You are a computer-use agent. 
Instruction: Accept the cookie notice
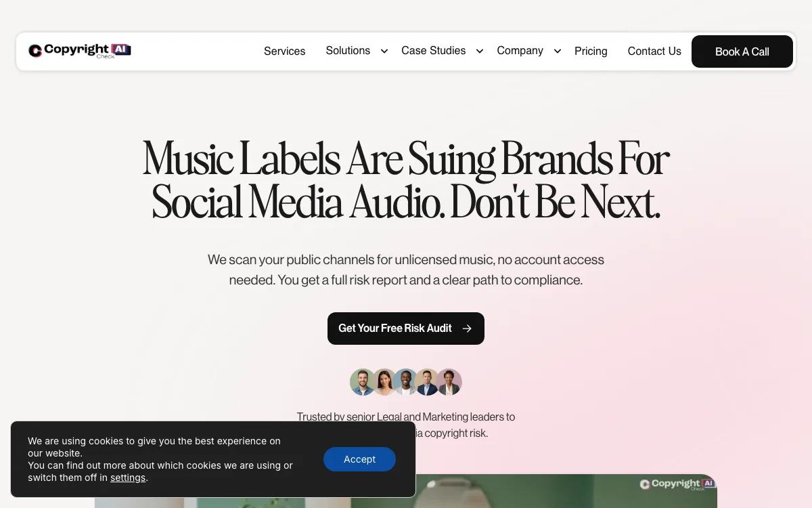point(359,459)
